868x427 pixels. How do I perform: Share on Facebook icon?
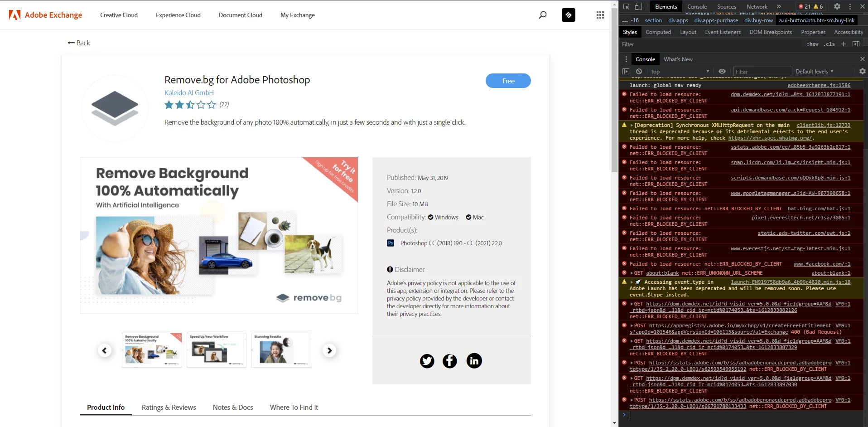(450, 361)
